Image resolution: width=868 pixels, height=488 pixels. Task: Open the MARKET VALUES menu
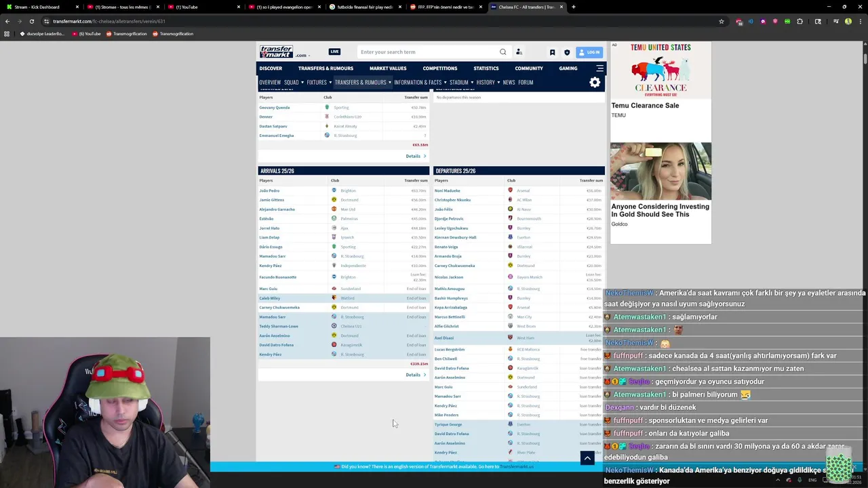(x=388, y=68)
